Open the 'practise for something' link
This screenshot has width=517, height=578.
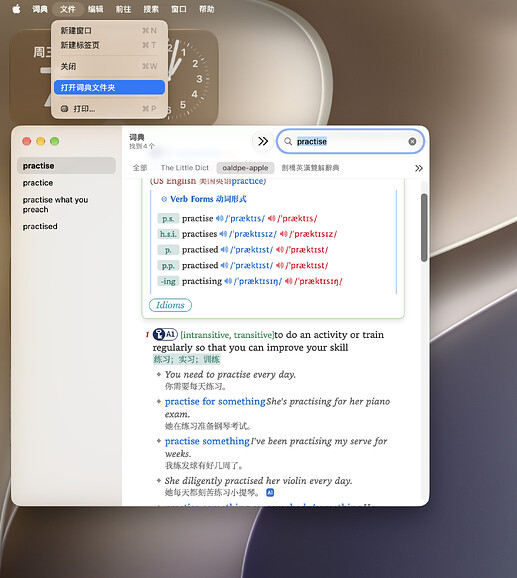[x=215, y=401]
